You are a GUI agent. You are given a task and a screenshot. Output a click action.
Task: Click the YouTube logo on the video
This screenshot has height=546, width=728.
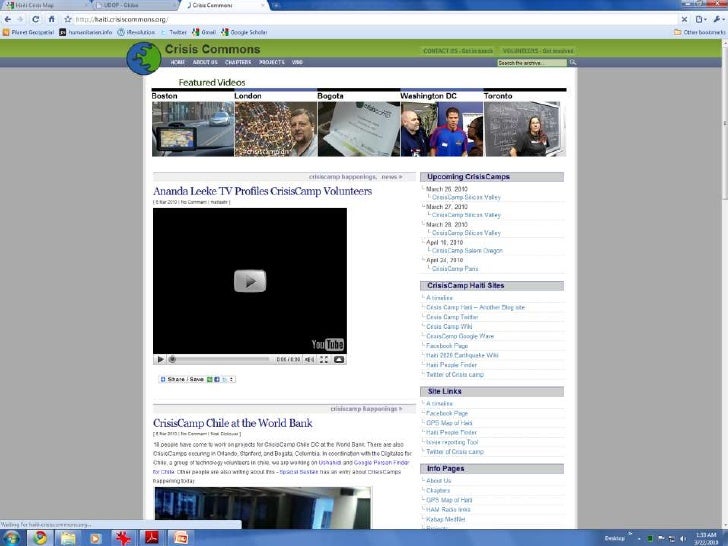coord(328,344)
